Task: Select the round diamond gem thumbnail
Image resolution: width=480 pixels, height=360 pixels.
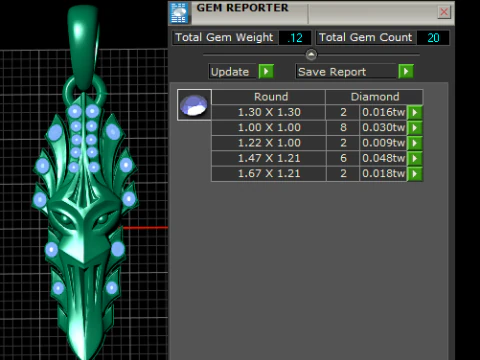Action: point(194,105)
